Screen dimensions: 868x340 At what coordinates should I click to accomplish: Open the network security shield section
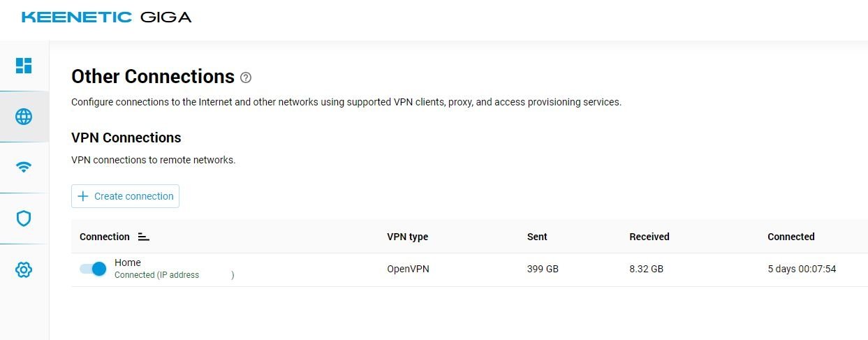[24, 219]
